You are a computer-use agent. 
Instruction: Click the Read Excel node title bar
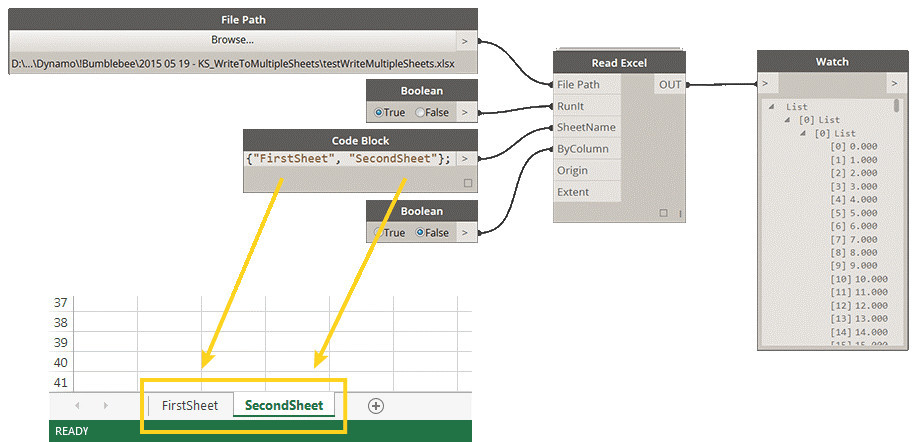coord(619,63)
